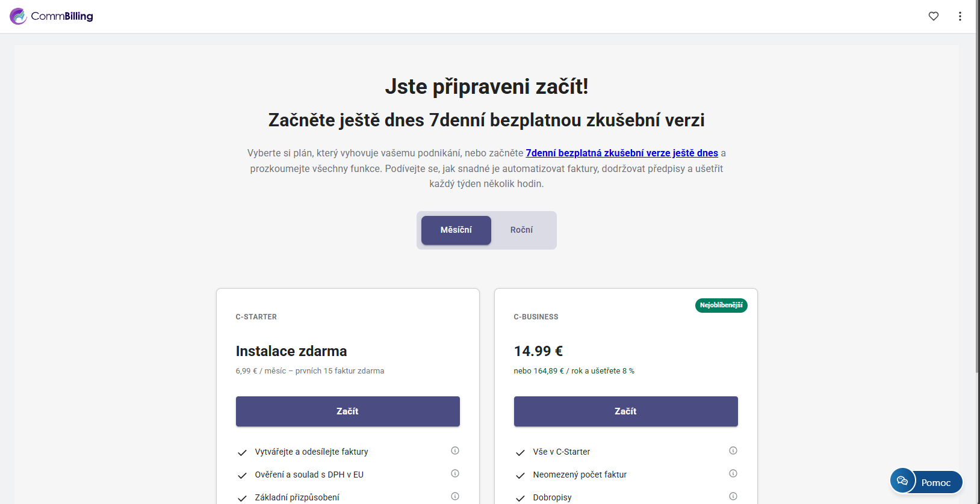Screen dimensions: 980x504
Task: Click the Nejoblíbenější badge
Action: coord(721,306)
